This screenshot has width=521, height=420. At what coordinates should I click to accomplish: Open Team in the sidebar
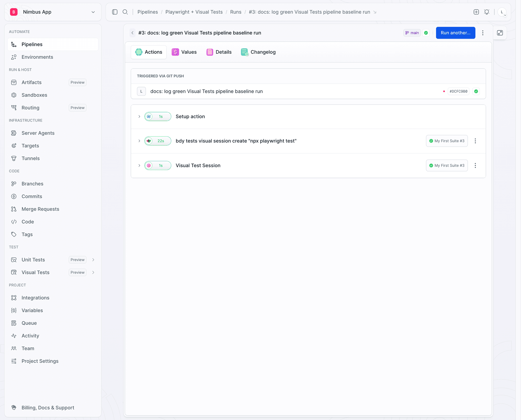[x=53, y=348]
